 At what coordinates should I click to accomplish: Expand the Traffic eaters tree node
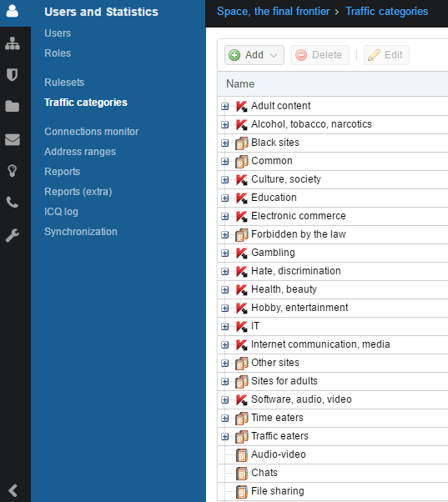tap(224, 437)
